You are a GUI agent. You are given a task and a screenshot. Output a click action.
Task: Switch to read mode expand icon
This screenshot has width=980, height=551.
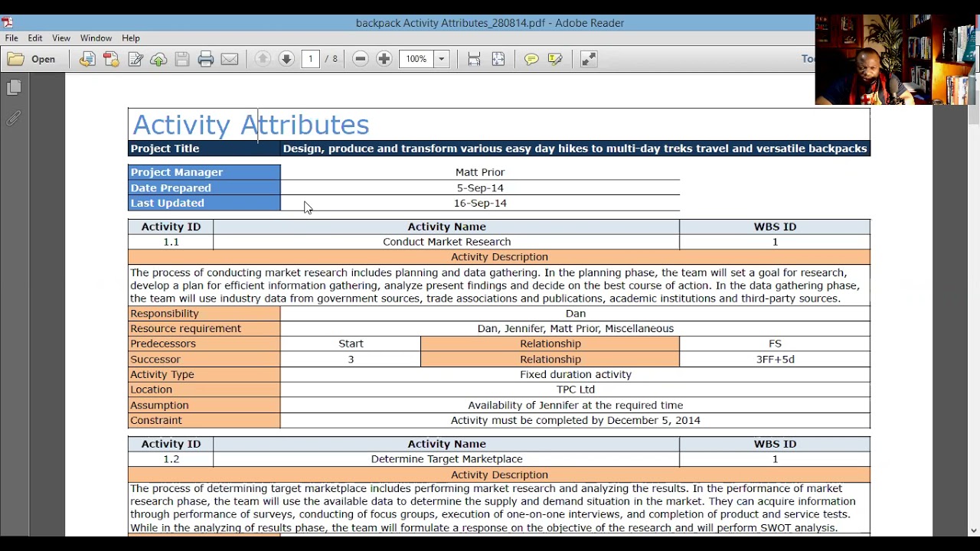point(589,59)
